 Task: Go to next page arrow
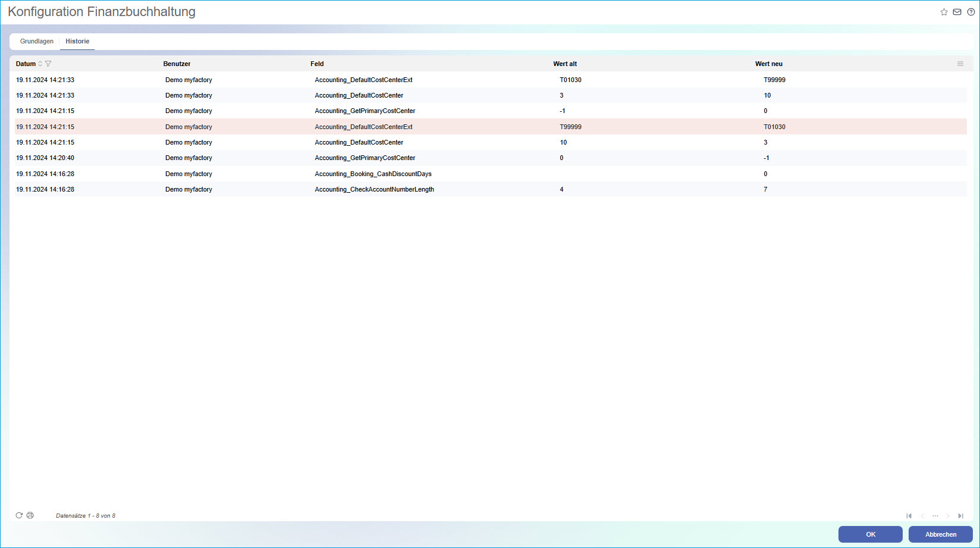pyautogui.click(x=948, y=516)
